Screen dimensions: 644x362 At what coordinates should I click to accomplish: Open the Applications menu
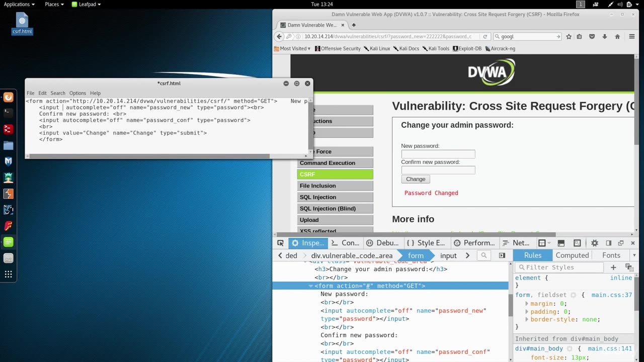(19, 4)
